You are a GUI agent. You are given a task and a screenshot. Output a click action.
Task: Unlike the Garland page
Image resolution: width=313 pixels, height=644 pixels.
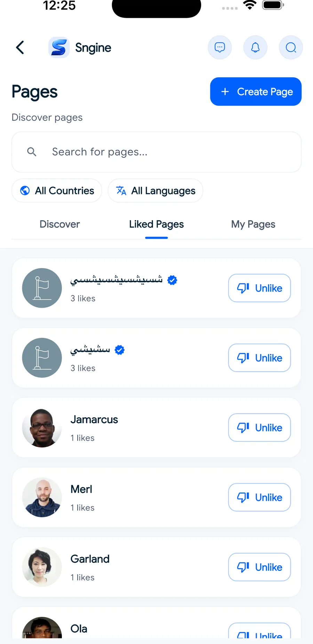pos(259,567)
